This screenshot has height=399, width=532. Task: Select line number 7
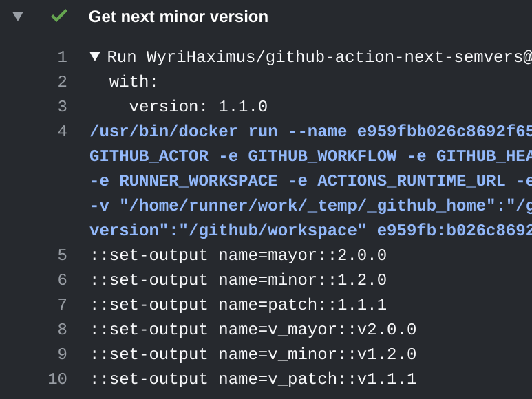63,305
